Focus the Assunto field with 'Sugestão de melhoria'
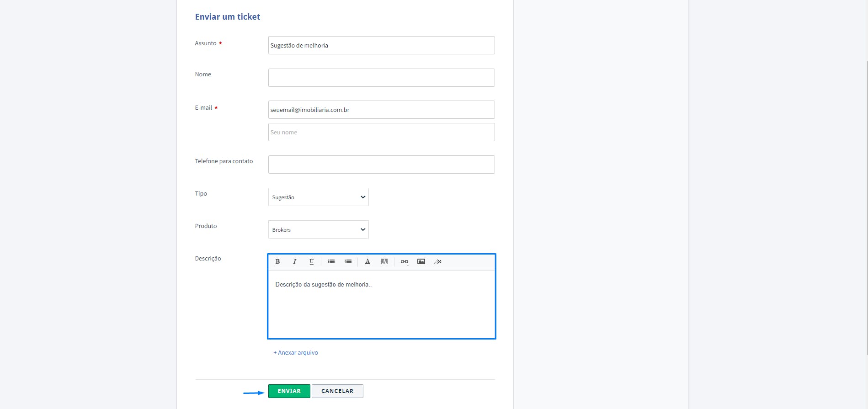 [382, 45]
